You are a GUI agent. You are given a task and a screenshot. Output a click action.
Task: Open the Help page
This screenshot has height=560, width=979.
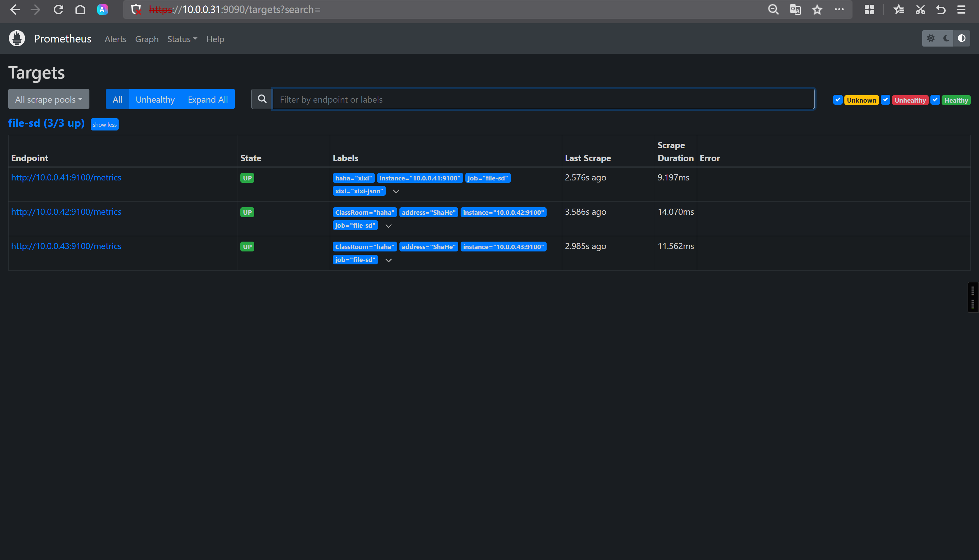(215, 39)
